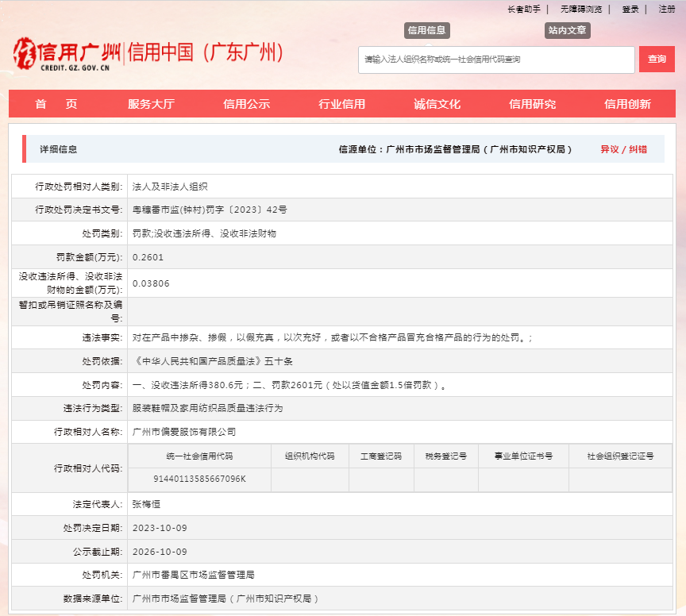The width and height of the screenshot is (686, 616).
Task: Select the 违法事实 description text
Action: click(333, 337)
